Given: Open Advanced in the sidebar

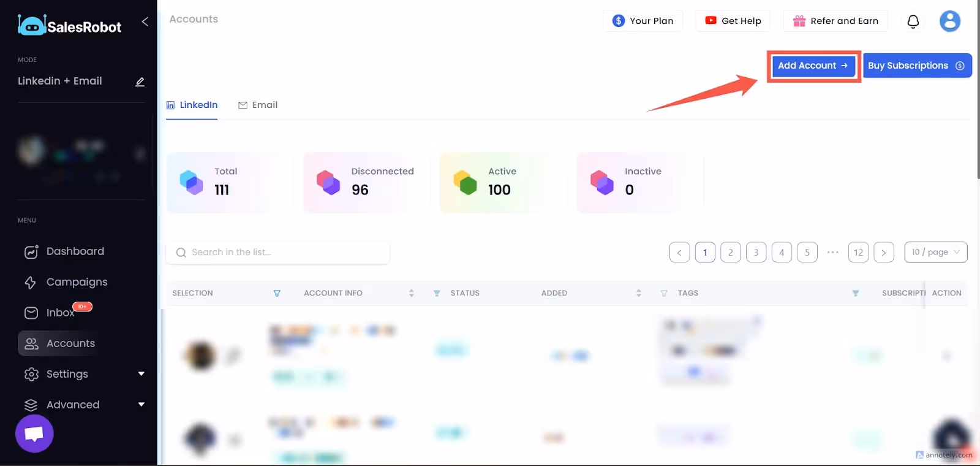Looking at the screenshot, I should (73, 405).
